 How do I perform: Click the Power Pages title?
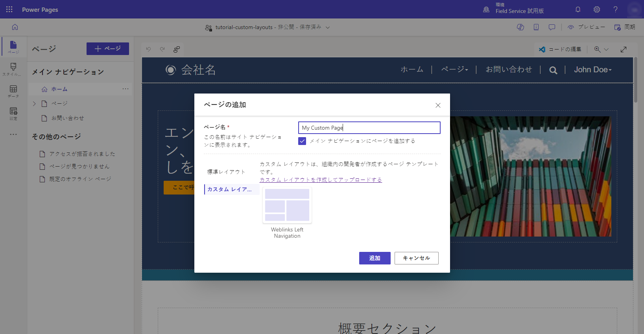40,9
